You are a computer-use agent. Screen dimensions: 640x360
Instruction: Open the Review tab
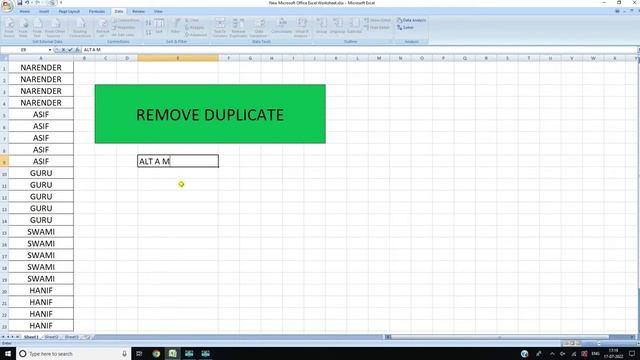pos(138,11)
